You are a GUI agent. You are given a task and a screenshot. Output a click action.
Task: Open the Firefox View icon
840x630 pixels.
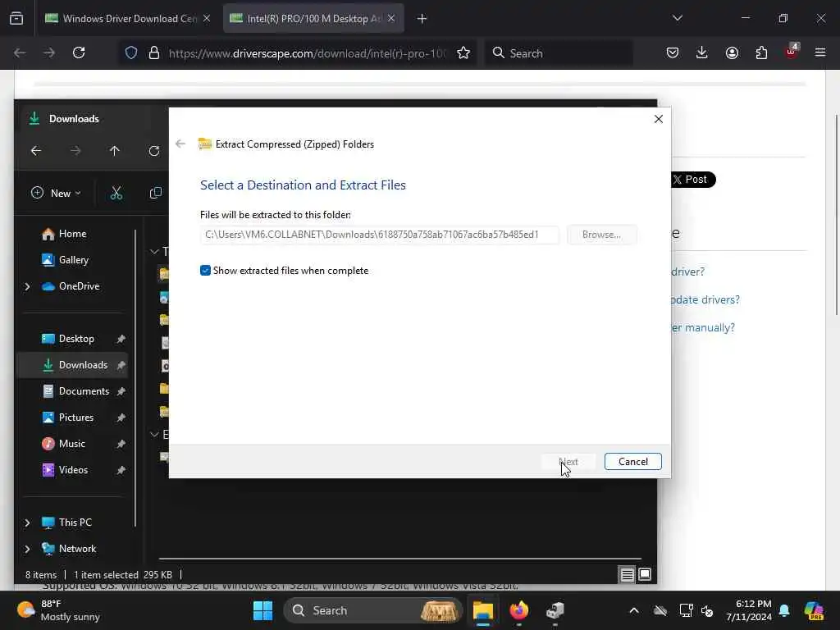[16, 18]
